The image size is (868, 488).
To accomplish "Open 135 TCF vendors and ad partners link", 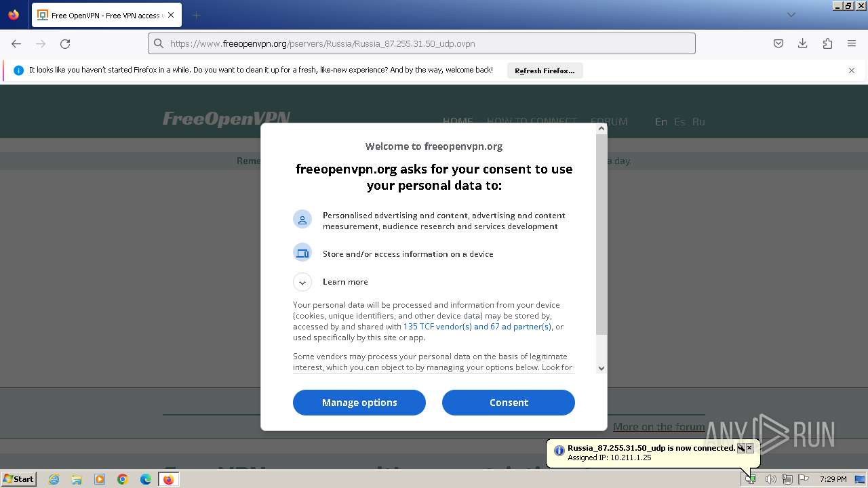I will 477,327.
